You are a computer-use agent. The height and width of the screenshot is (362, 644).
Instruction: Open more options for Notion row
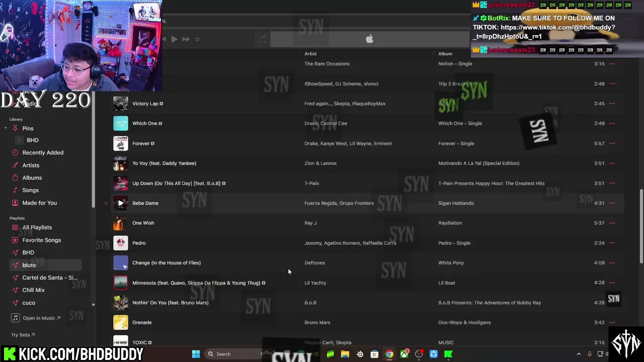612,64
